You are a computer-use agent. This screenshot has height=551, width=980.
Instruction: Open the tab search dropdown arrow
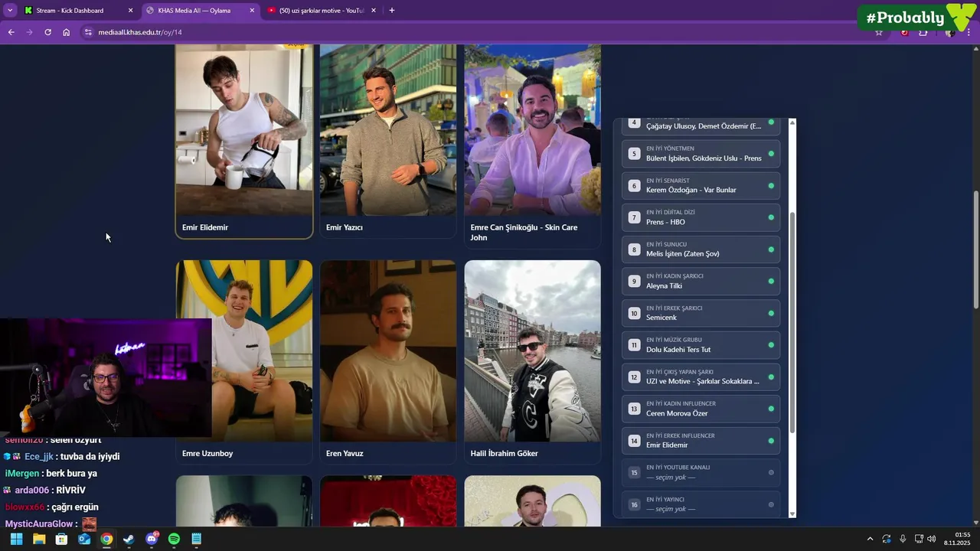[10, 11]
